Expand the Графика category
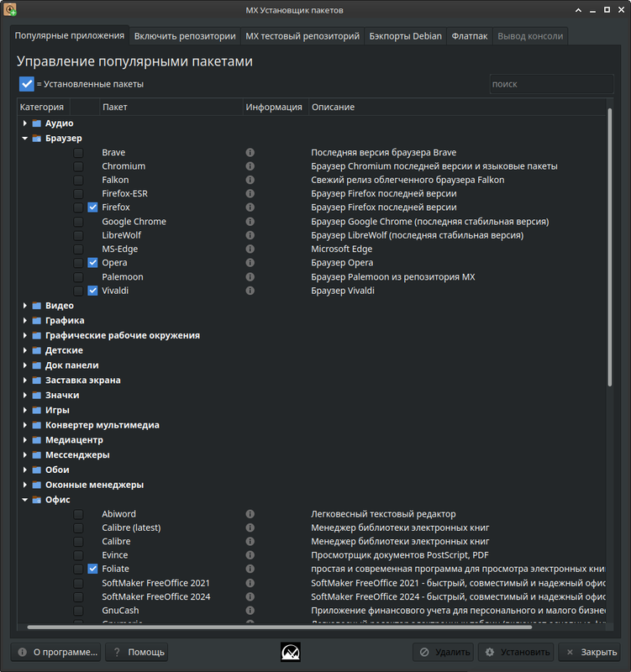 [x=25, y=321]
